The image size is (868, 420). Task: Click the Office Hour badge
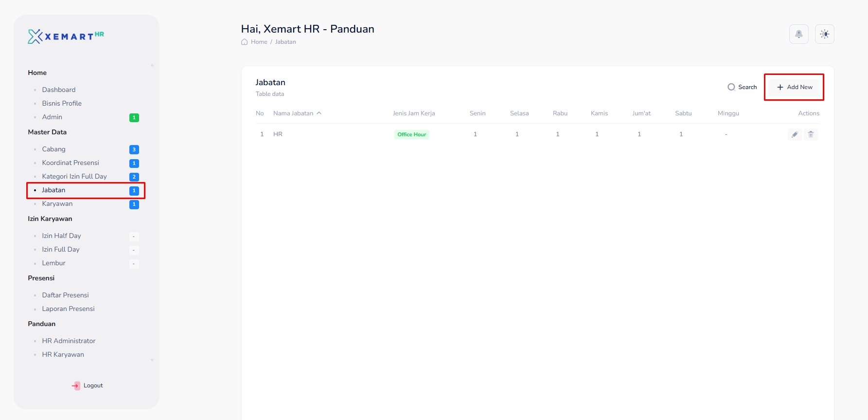[x=411, y=134]
